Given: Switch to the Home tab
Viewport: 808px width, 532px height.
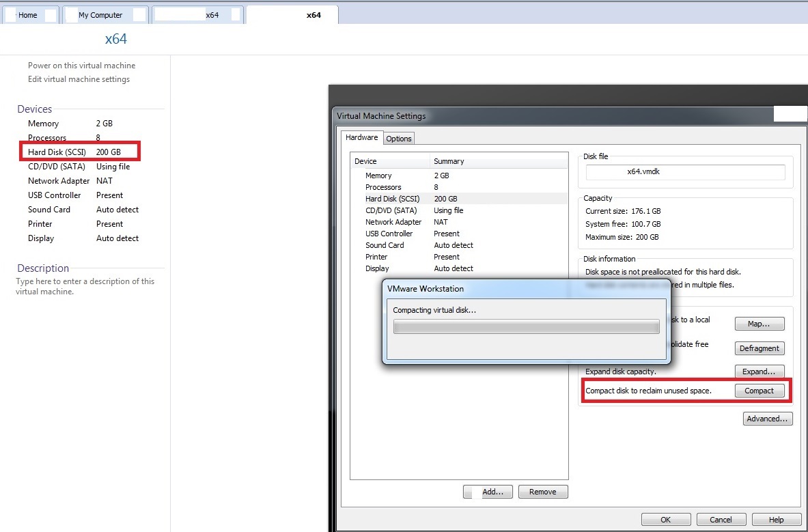Looking at the screenshot, I should [x=31, y=15].
